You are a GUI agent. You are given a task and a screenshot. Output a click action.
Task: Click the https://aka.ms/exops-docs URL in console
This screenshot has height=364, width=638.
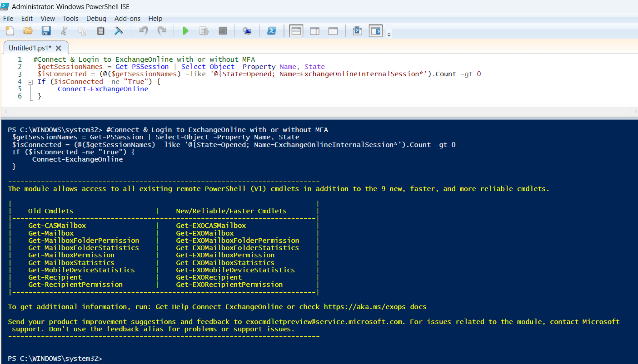click(375, 307)
